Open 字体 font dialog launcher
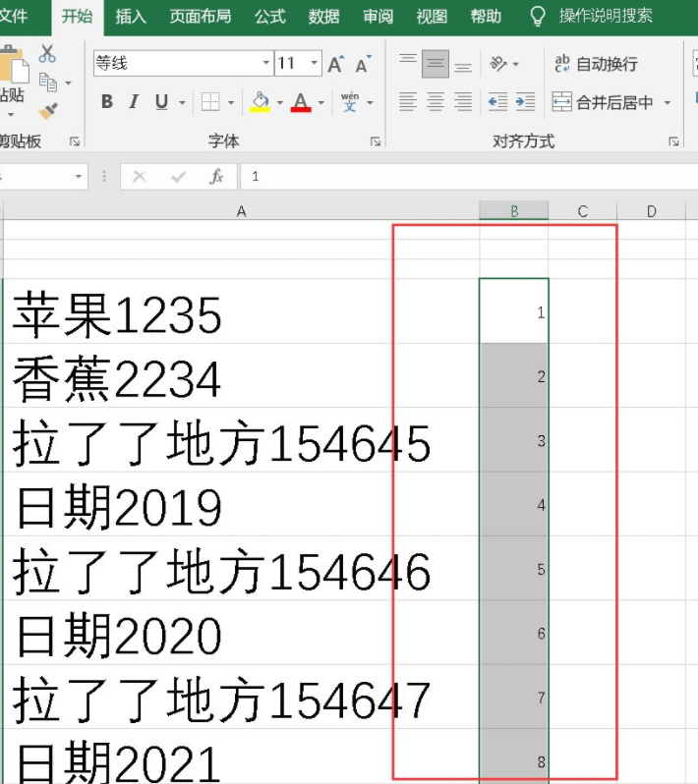698x784 pixels. click(x=376, y=142)
